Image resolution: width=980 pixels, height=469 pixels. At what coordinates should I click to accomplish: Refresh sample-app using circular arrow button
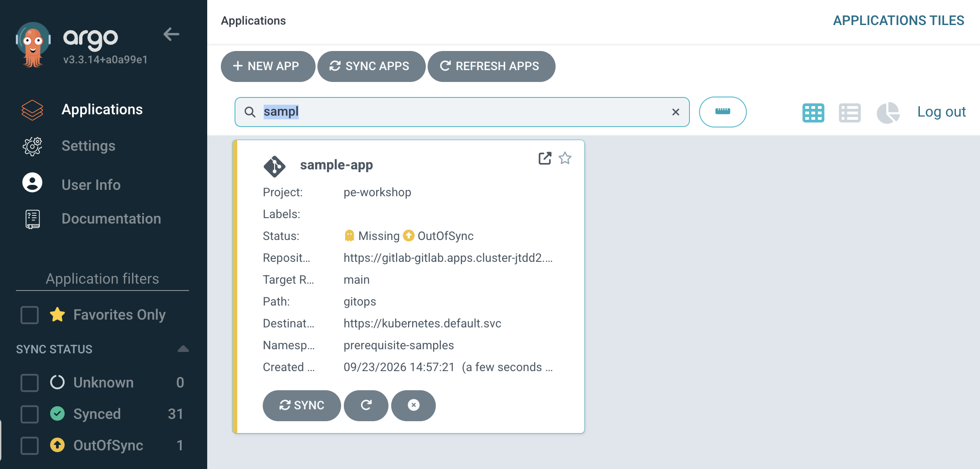[366, 405]
